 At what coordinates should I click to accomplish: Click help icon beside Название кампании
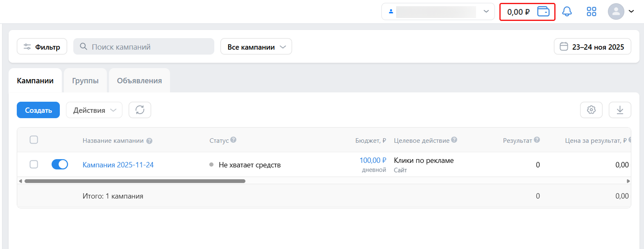click(x=149, y=141)
